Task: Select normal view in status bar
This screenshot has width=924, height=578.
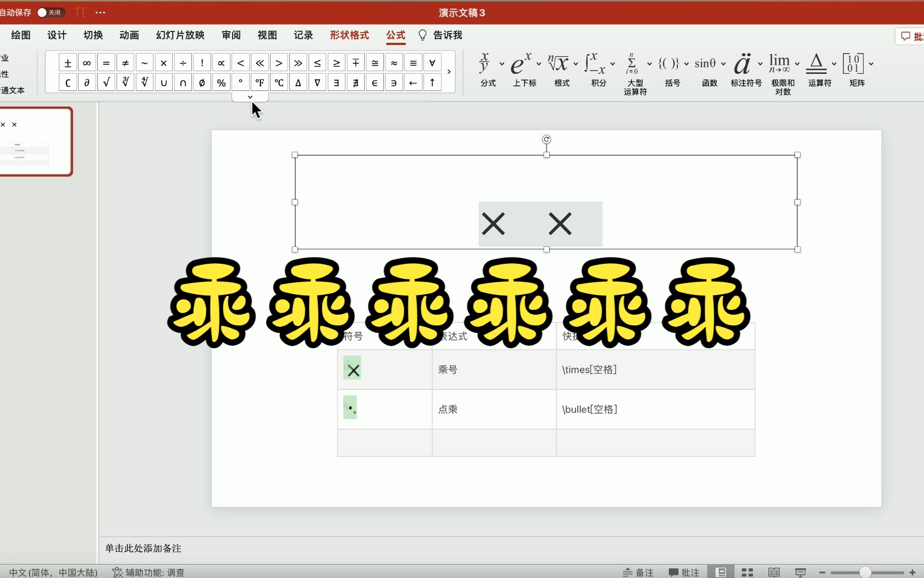Action: point(721,572)
